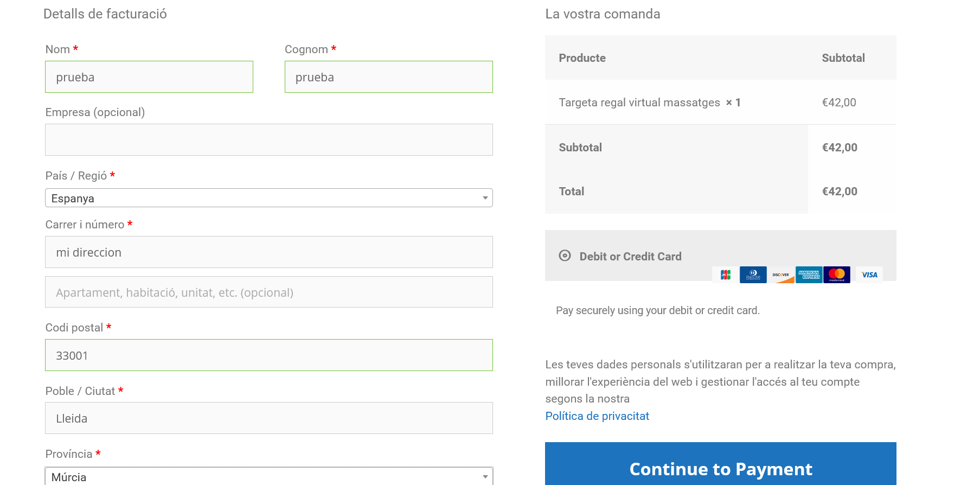This screenshot has height=485, width=980.
Task: Click the JCB card icon
Action: (x=726, y=275)
